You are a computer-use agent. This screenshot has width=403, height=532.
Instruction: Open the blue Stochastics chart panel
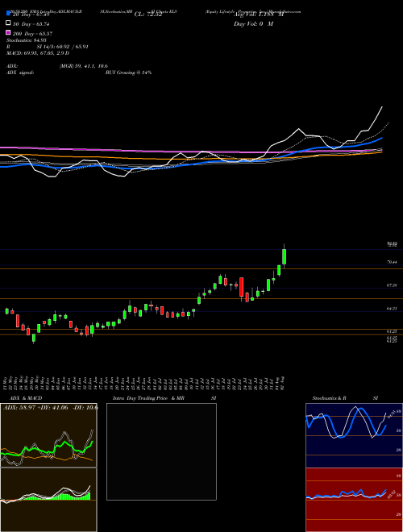click(354, 435)
